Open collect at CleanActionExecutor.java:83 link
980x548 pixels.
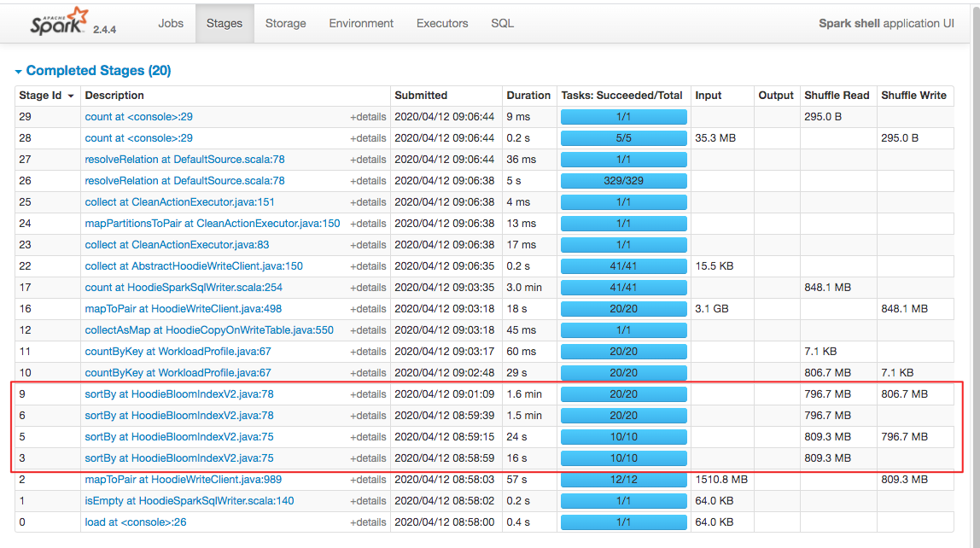click(x=177, y=244)
